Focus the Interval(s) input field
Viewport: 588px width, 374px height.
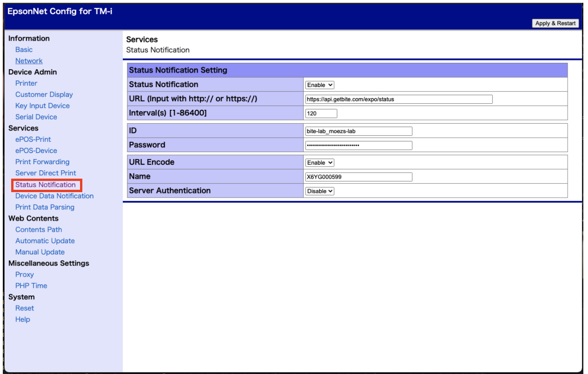tap(321, 113)
